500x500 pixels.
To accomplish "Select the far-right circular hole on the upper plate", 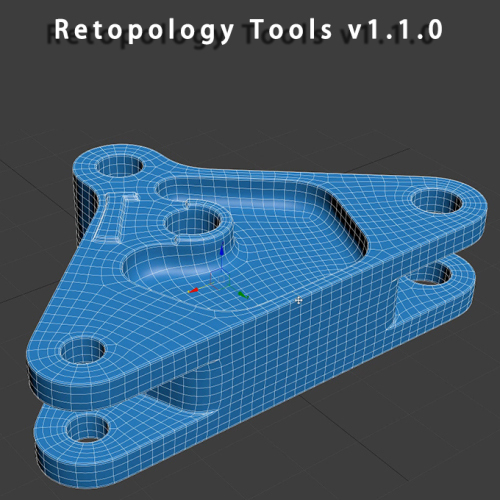I will coord(437,201).
